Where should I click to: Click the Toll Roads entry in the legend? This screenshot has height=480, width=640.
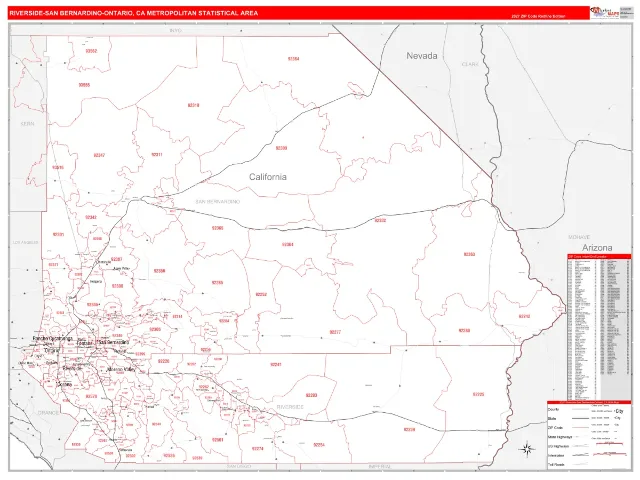tap(556, 464)
